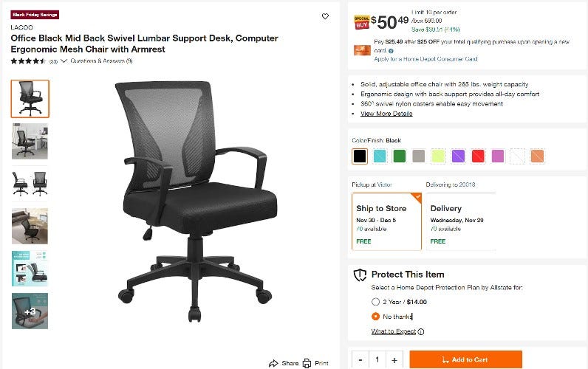The width and height of the screenshot is (588, 369).
Task: Pick the red color swatch
Action: click(x=478, y=156)
